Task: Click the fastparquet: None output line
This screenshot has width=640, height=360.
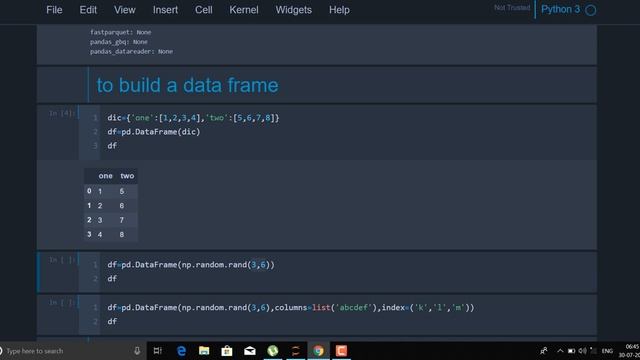Action: tap(120, 32)
